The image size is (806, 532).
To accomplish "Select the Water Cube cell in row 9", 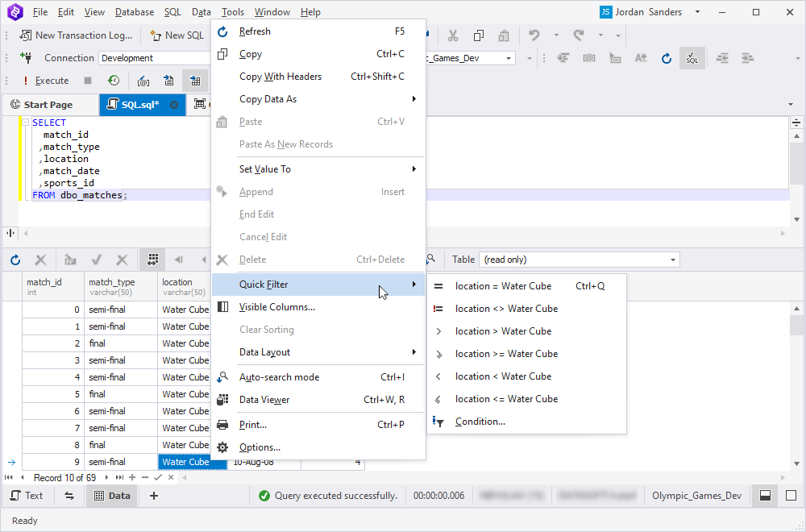I will click(192, 462).
